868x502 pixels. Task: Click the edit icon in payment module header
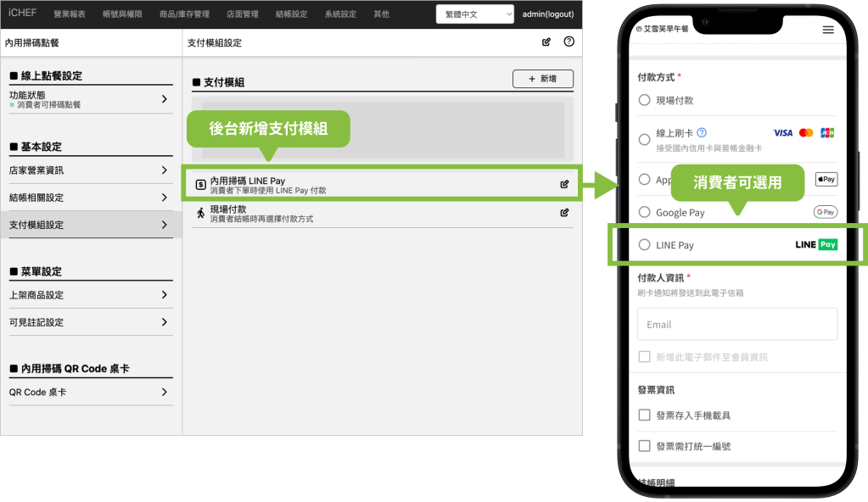[546, 42]
